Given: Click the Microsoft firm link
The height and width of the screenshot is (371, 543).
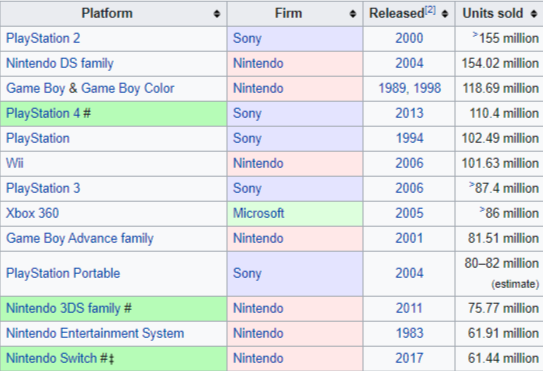Looking at the screenshot, I should tap(258, 213).
